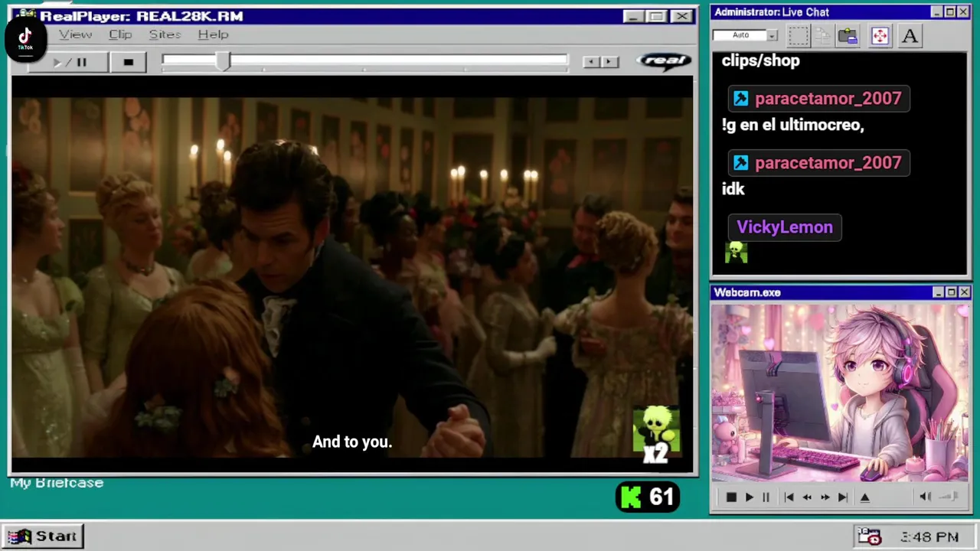The width and height of the screenshot is (980, 551).
Task: Close the RealPlayer window
Action: pyautogui.click(x=681, y=16)
